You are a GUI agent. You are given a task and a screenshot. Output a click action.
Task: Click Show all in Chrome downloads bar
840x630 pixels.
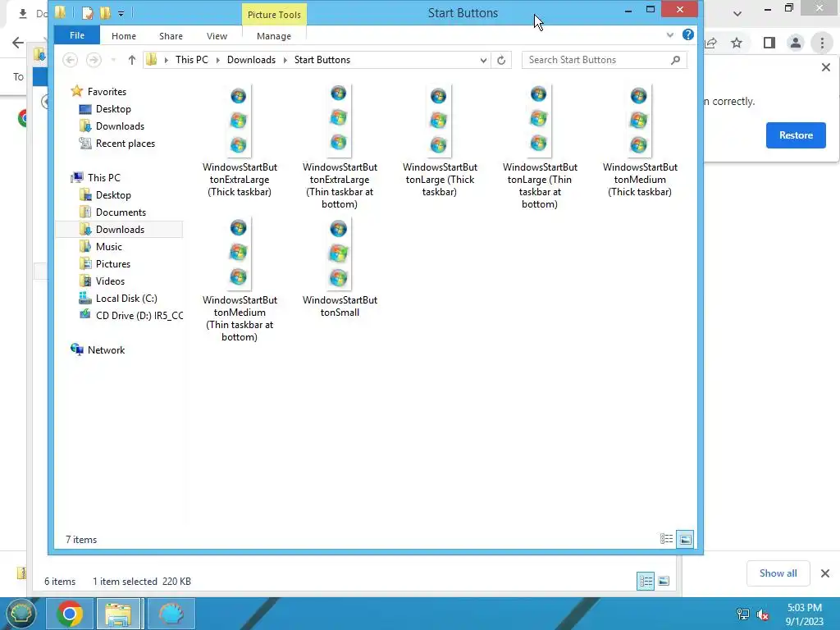click(x=778, y=573)
